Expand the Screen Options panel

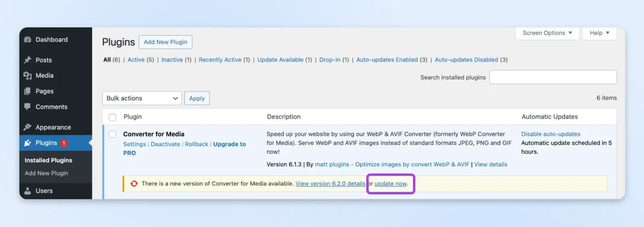tap(547, 33)
